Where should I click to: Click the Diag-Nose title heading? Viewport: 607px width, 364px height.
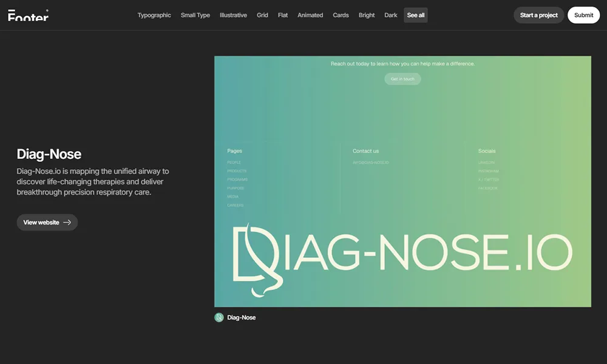[x=49, y=154]
